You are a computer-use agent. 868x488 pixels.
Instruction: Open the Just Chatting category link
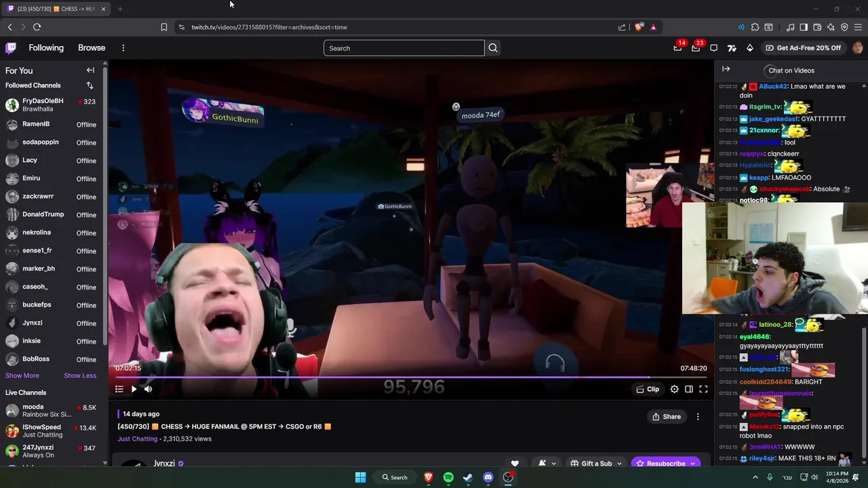point(138,439)
